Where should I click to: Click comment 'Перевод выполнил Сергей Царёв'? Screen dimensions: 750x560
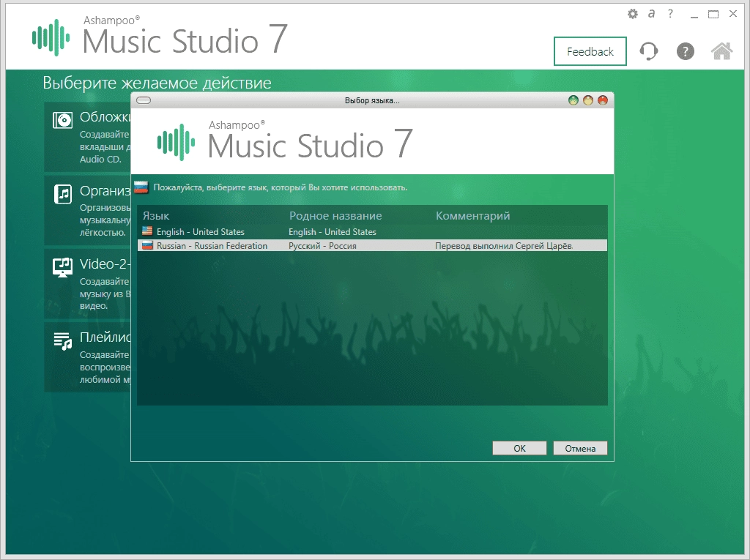click(x=504, y=246)
